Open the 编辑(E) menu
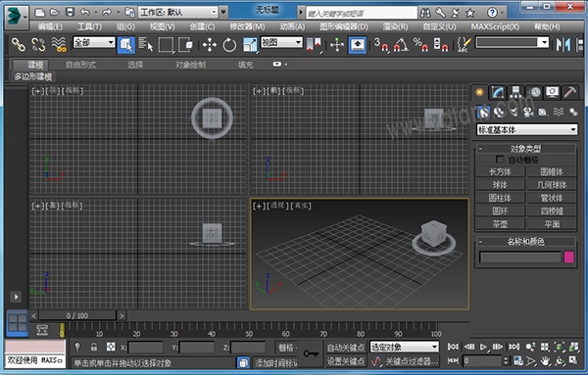The width and height of the screenshot is (588, 375). (x=50, y=27)
